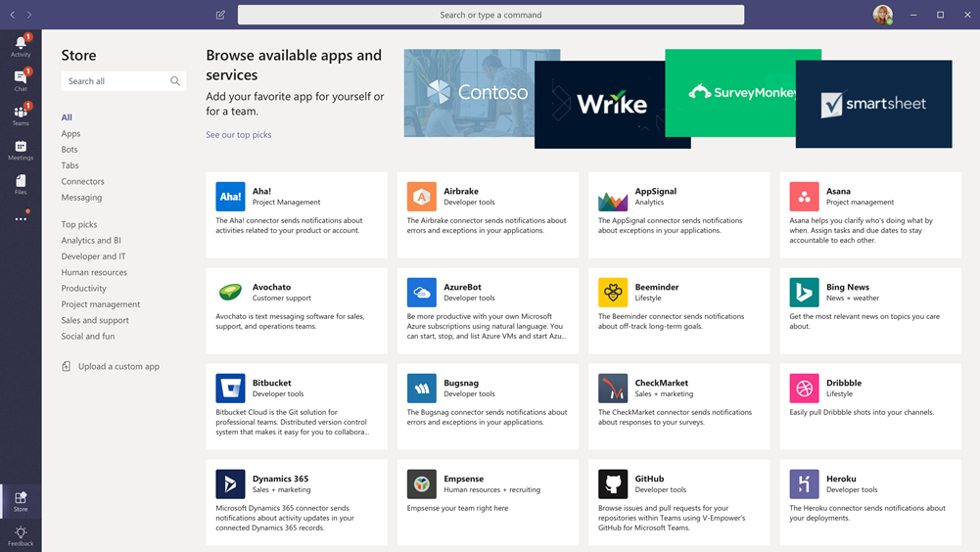This screenshot has height=552, width=980.
Task: Follow the See our top picks link
Action: coord(238,135)
